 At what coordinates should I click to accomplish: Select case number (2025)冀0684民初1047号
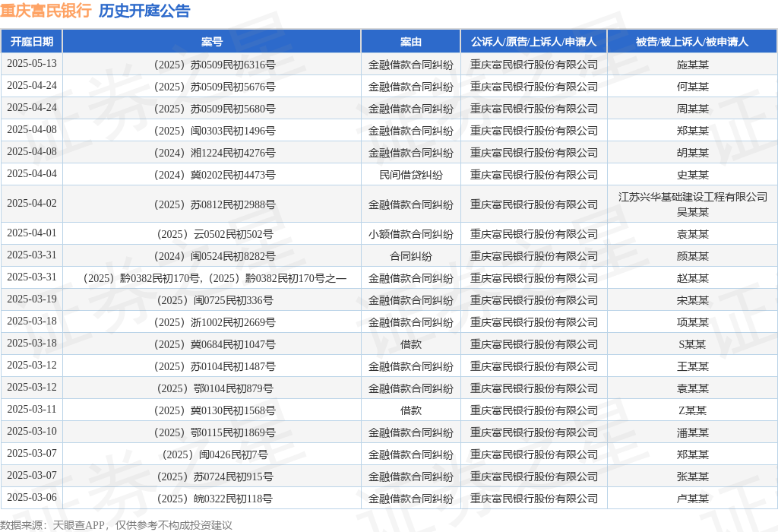215,344
